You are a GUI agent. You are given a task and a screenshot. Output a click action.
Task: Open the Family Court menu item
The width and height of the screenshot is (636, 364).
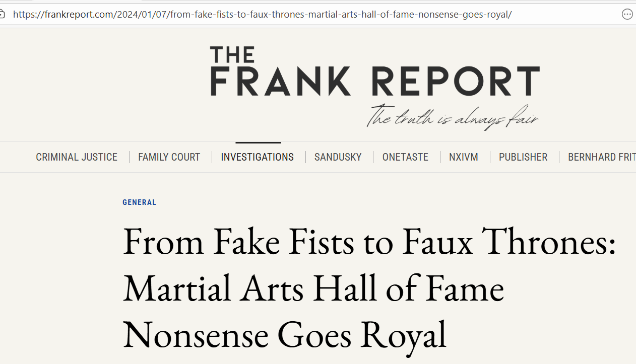(169, 157)
